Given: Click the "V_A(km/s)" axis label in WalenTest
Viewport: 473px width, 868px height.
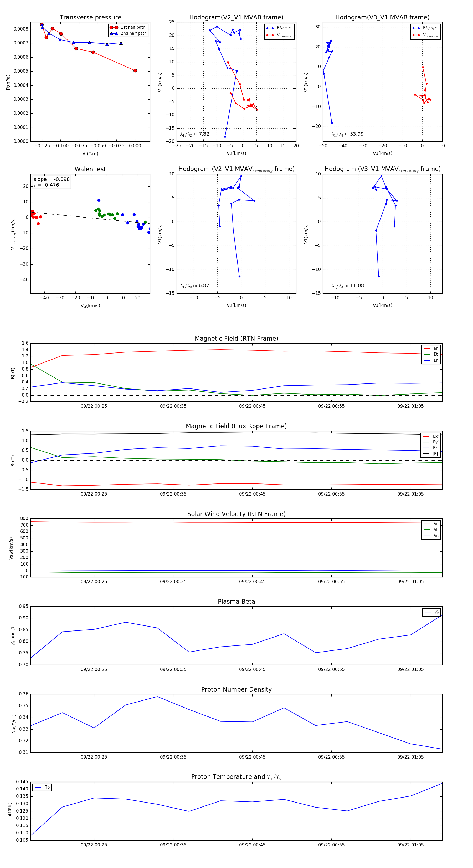Looking at the screenshot, I should [90, 306].
